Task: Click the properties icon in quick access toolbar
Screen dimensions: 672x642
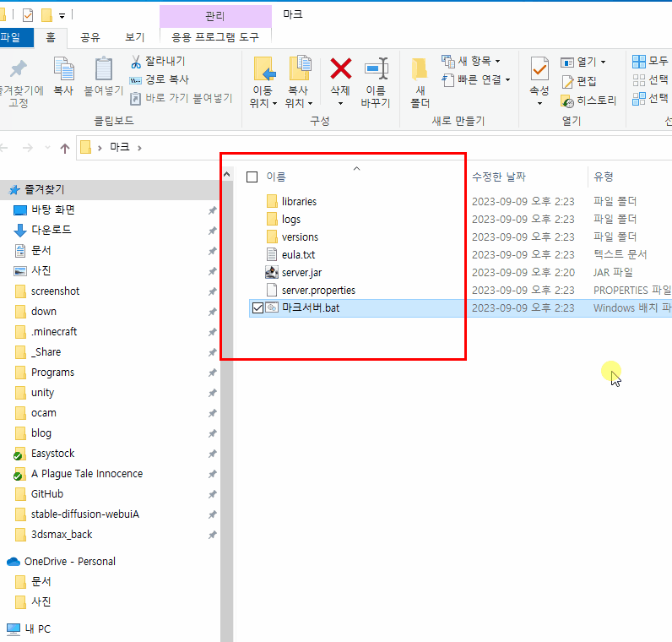Action: (28, 16)
